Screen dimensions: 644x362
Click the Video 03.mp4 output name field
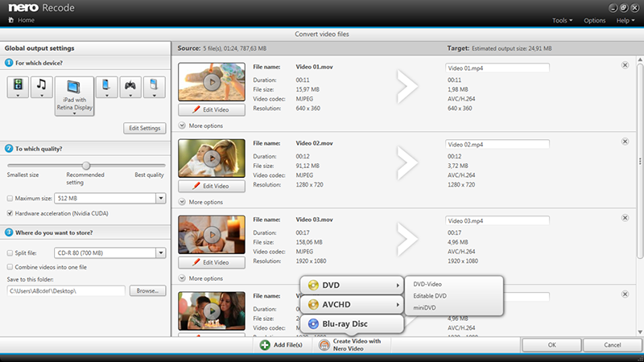tap(497, 220)
